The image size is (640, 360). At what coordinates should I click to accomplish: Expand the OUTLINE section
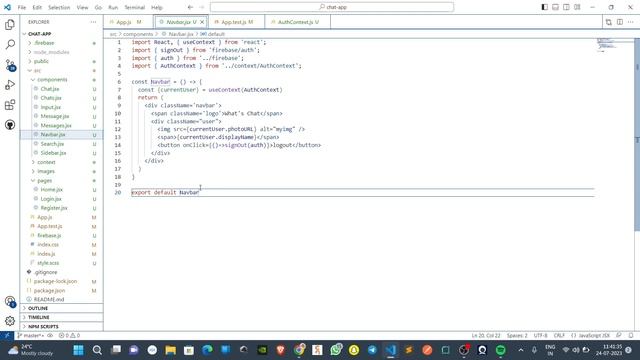coord(61,308)
